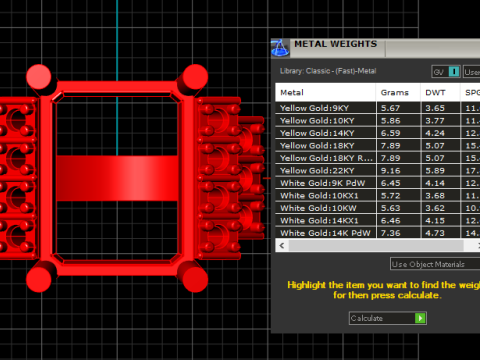Select the Yellow Gold:10KY row
Image resolution: width=480 pixels, height=360 pixels.
coord(378,121)
